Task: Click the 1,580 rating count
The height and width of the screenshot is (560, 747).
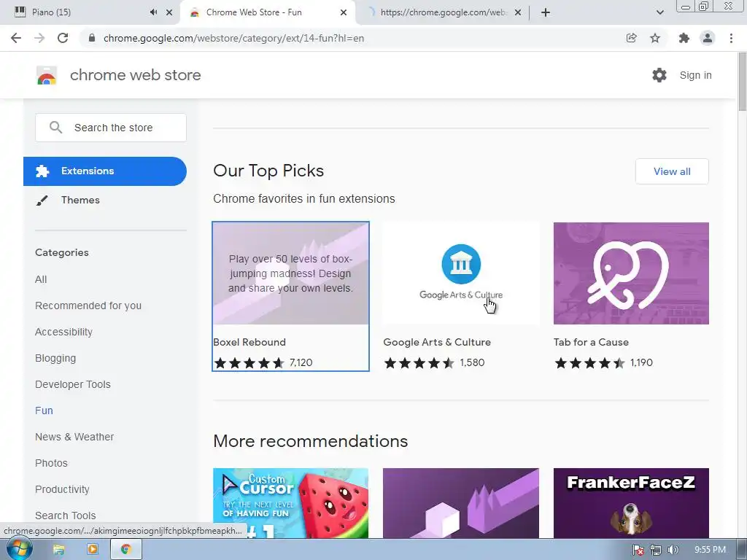Action: [472, 363]
